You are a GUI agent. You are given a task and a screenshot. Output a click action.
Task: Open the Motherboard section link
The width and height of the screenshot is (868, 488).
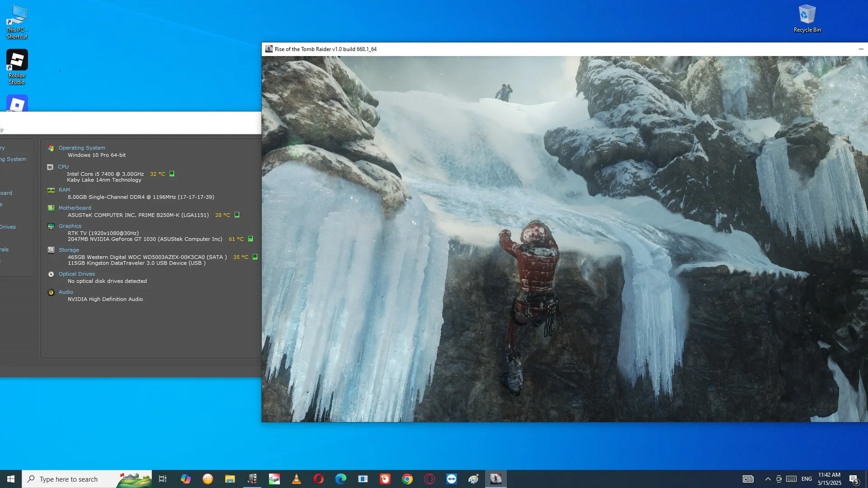75,208
